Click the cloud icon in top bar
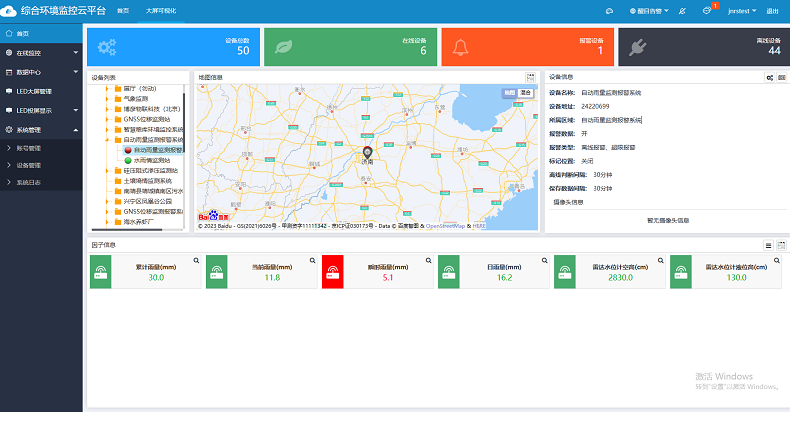Screen dimensions: 790x430 click(x=609, y=11)
